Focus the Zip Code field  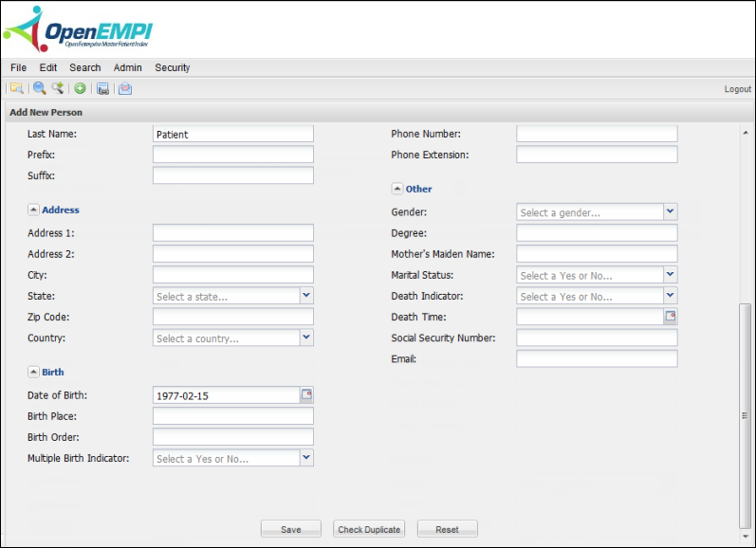(x=233, y=317)
